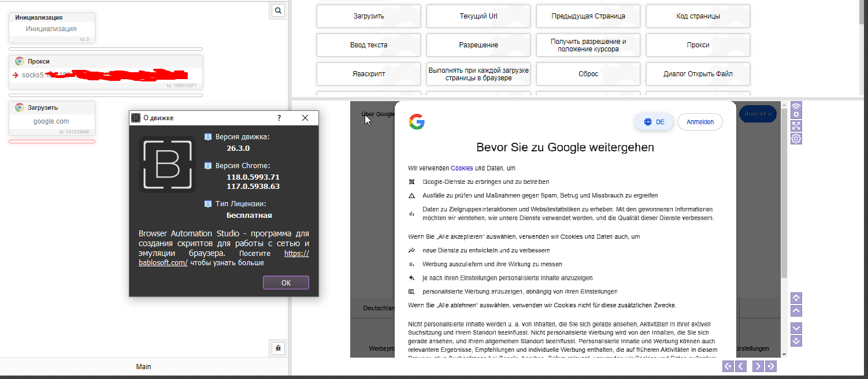This screenshot has height=379, width=868.
Task: Click the browser settings gear icon
Action: 796,139
